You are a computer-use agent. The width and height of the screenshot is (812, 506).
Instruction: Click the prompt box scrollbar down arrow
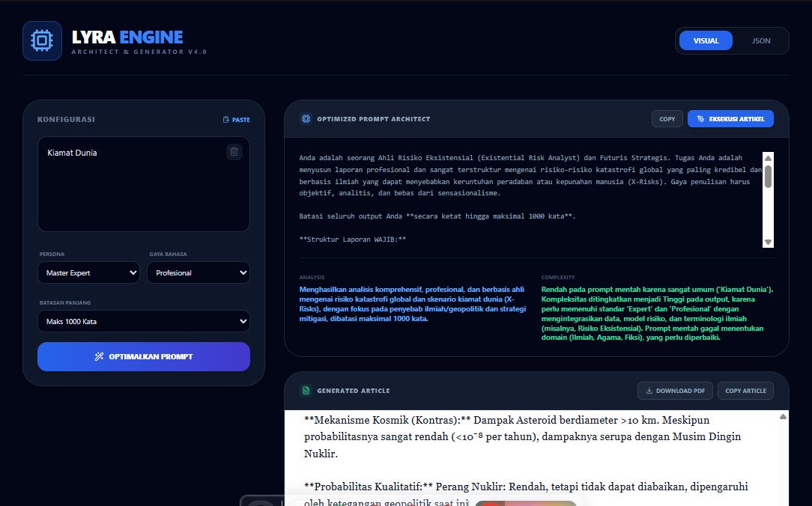click(768, 242)
